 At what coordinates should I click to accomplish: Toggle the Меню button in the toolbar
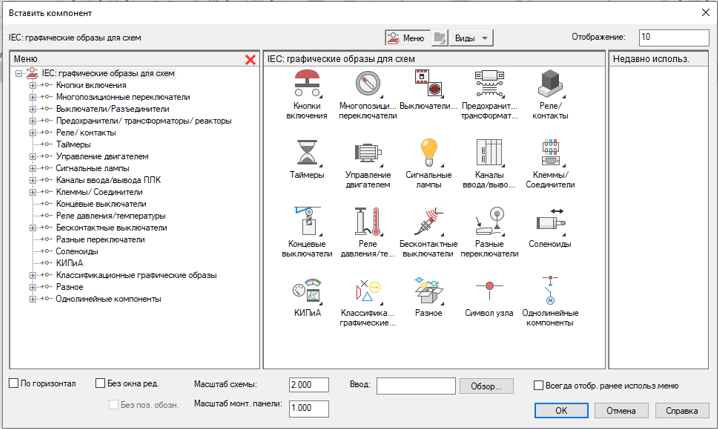coord(408,38)
